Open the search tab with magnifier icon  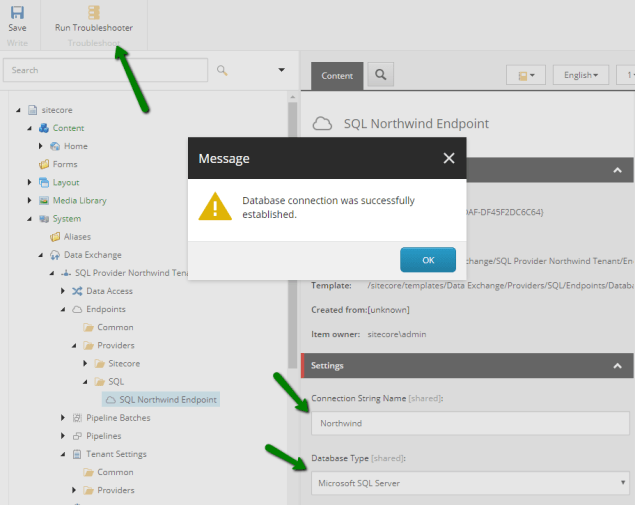380,75
